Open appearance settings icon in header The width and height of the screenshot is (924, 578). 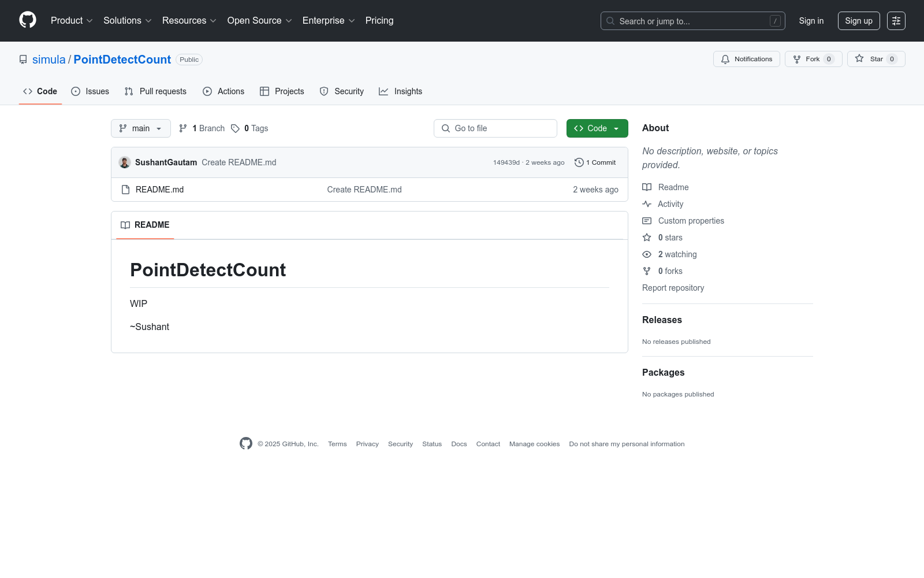point(896,21)
